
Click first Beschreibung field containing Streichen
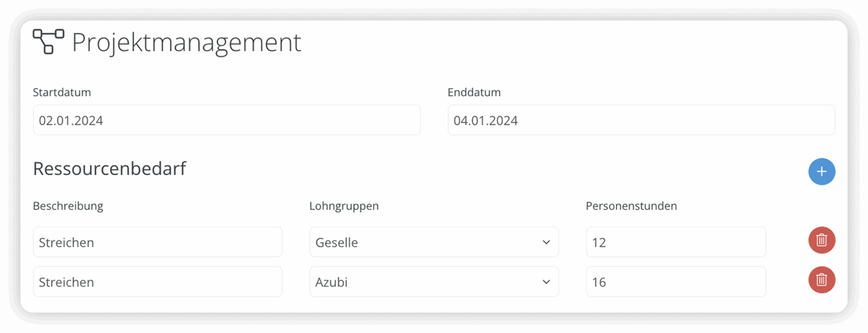(158, 242)
